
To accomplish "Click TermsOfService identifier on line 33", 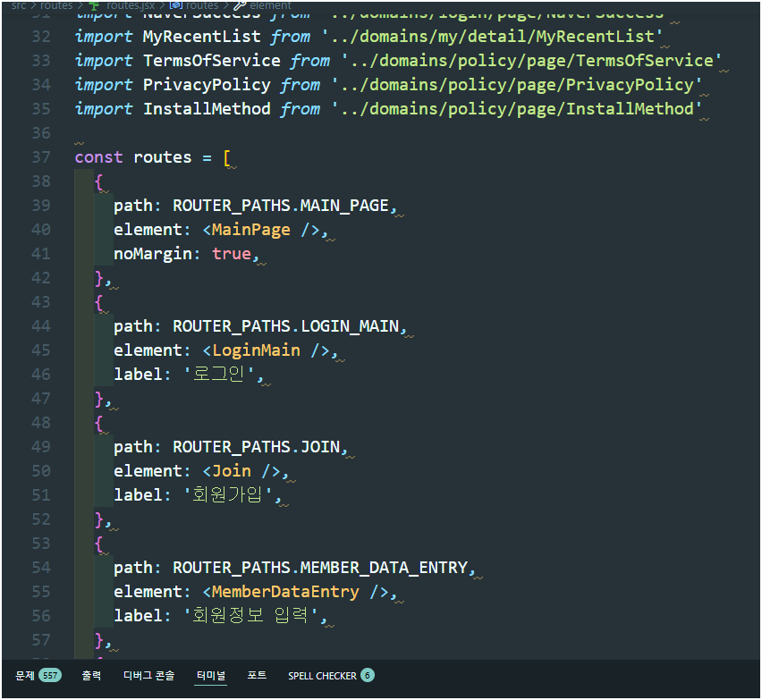I will pos(211,61).
